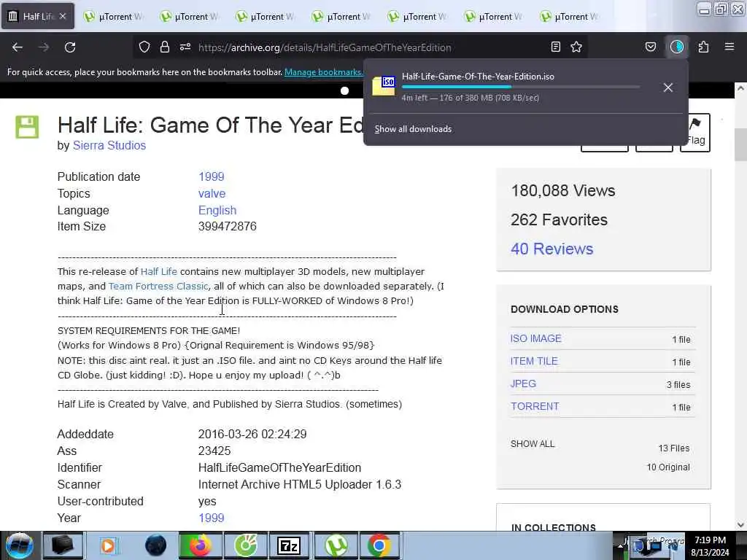This screenshot has width=747, height=560.
Task: Open the tracking protection shield panel
Action: tap(144, 47)
